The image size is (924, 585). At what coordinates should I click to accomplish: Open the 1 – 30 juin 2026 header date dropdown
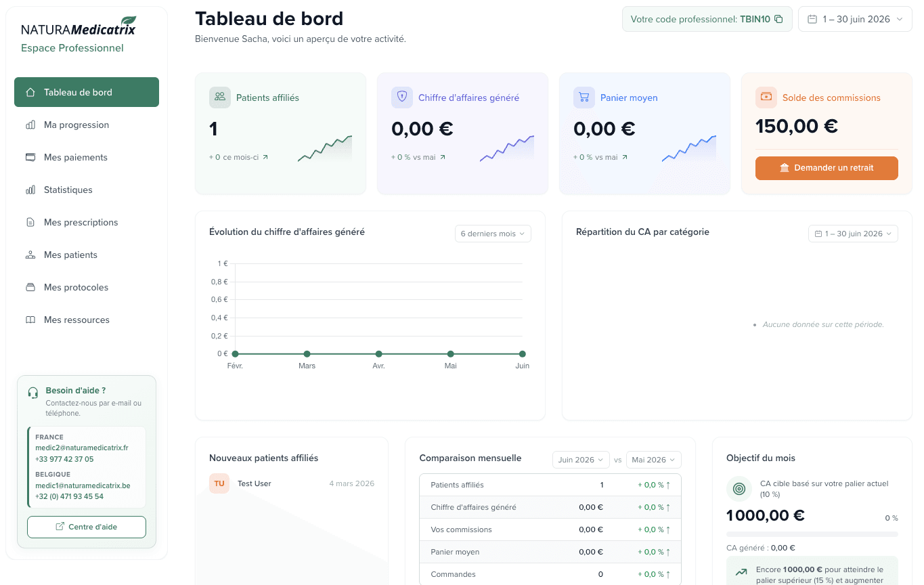click(855, 19)
